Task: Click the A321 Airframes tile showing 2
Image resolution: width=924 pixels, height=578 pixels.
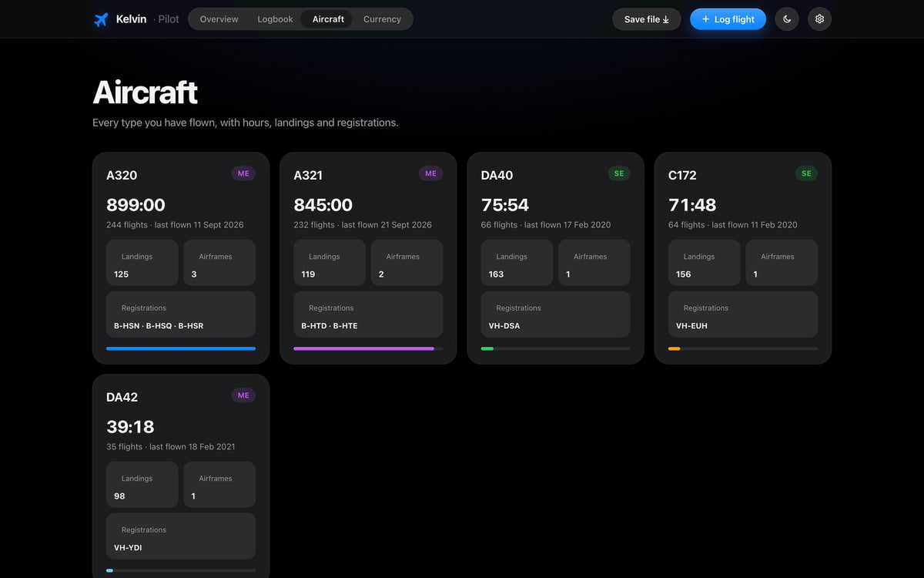Action: (407, 263)
